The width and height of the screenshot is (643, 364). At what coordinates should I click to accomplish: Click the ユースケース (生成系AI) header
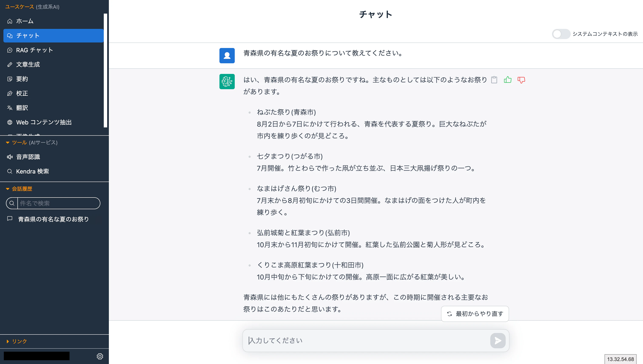(32, 7)
